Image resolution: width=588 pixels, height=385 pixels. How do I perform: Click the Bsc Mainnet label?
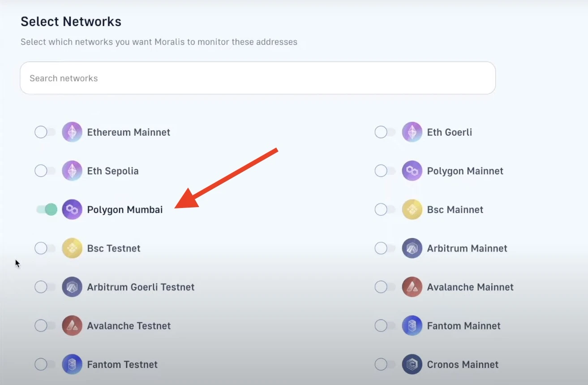coord(455,209)
